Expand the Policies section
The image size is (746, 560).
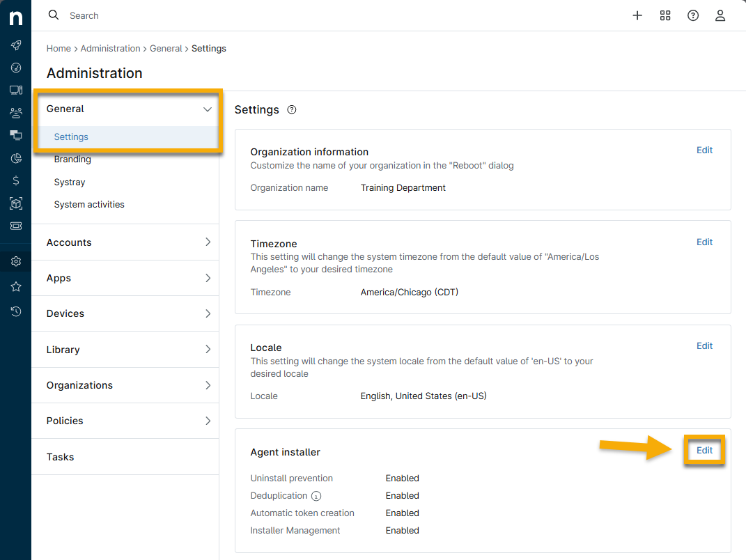[207, 421]
